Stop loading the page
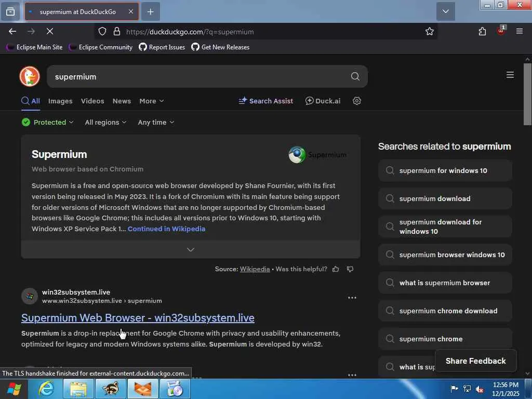This screenshot has width=532, height=399. (50, 31)
